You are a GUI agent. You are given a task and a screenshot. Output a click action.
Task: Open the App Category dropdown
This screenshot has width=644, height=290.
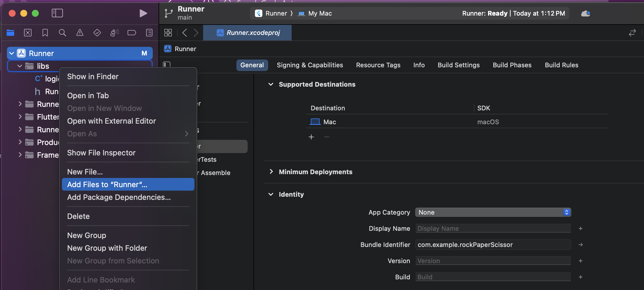tap(493, 212)
